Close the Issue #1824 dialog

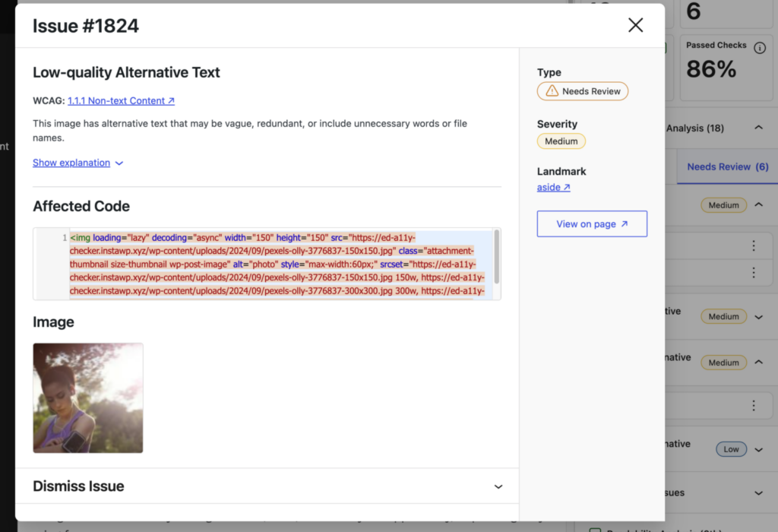pyautogui.click(x=635, y=25)
